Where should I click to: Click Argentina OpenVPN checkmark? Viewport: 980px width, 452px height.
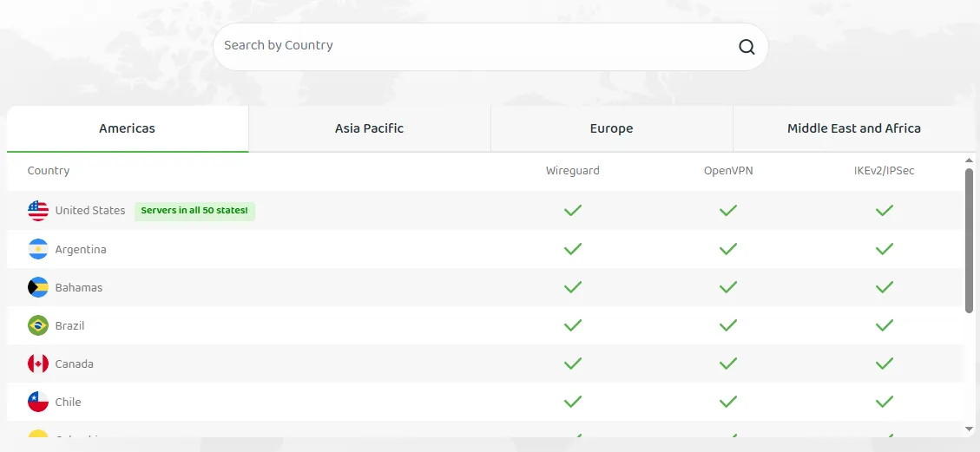coord(728,249)
